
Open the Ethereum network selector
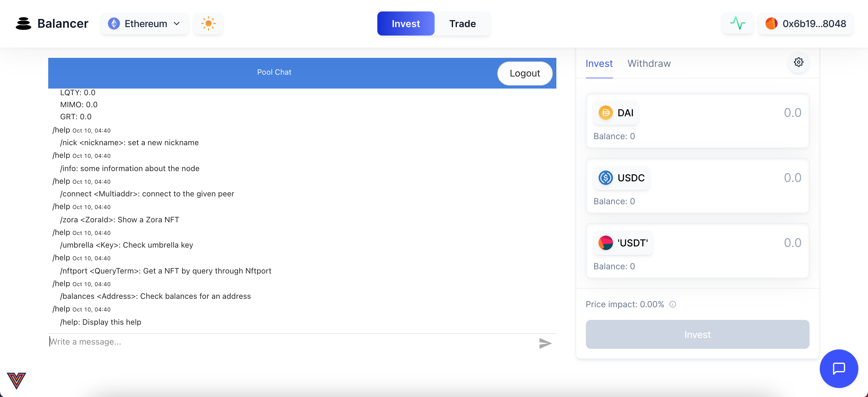144,23
